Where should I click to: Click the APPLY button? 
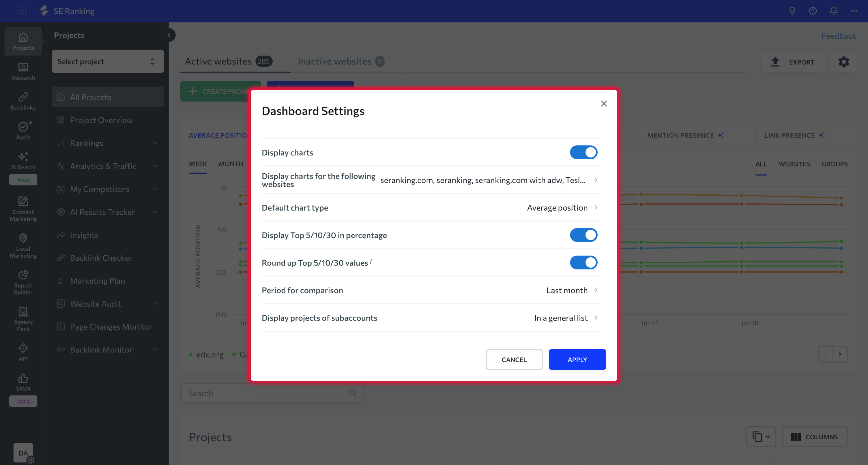click(x=577, y=359)
